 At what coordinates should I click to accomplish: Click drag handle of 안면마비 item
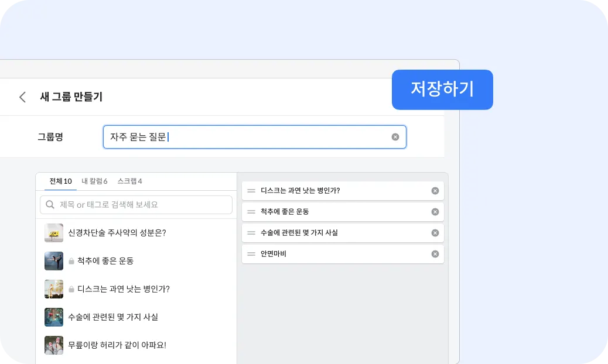point(251,254)
